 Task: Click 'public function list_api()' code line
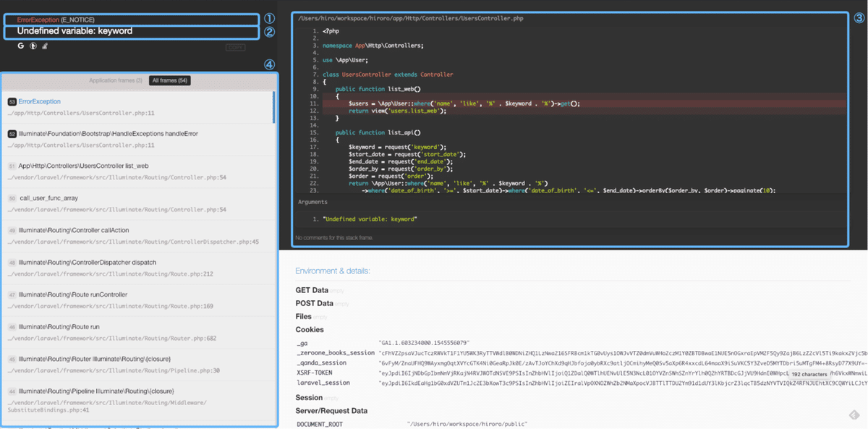pyautogui.click(x=378, y=132)
